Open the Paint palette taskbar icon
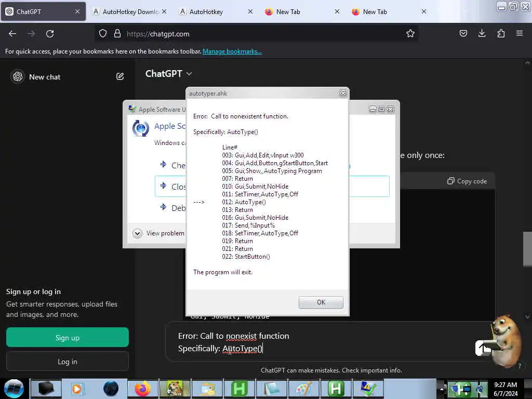532x399 pixels. pos(303,389)
